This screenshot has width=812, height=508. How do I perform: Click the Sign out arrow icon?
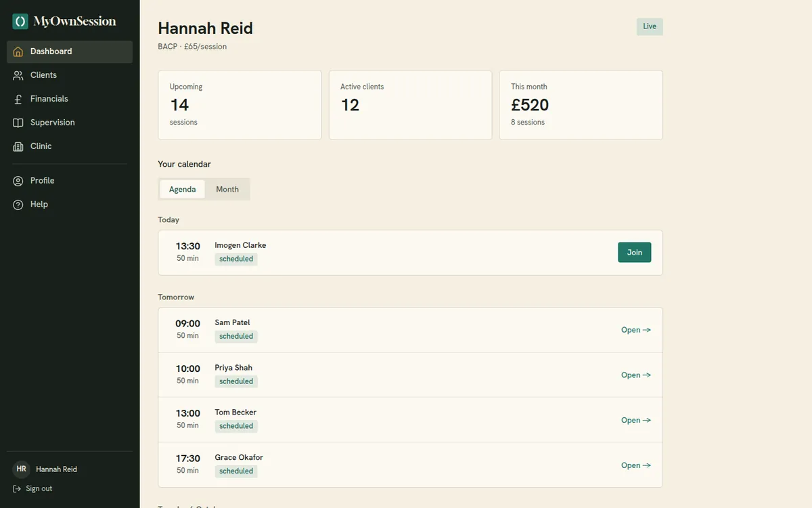click(x=17, y=489)
